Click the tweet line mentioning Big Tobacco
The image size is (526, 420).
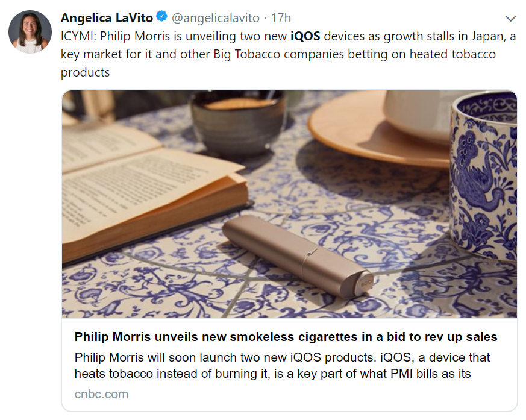click(x=278, y=54)
